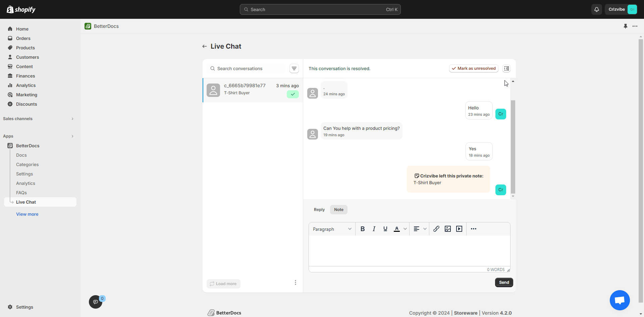644x317 pixels.
Task: Switch to the Note tab
Action: coord(338,209)
